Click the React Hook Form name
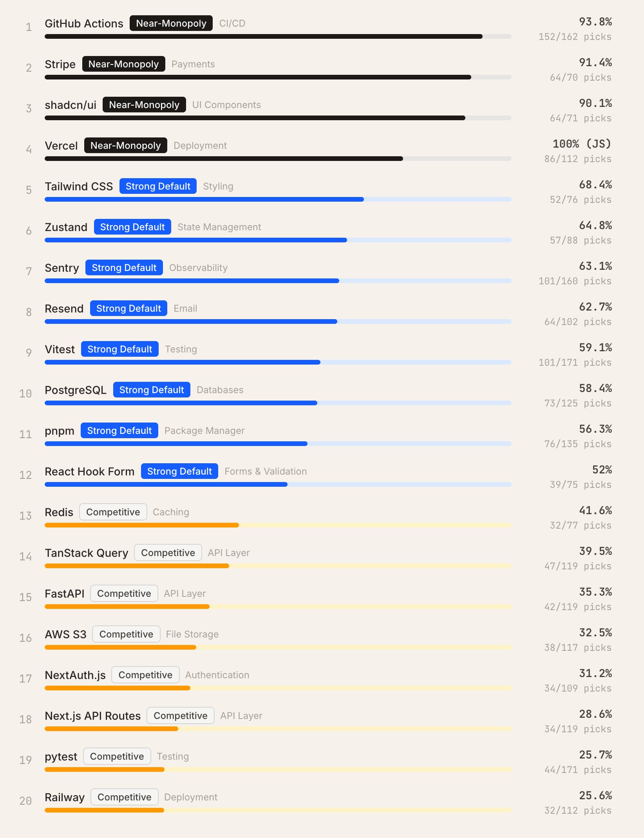The width and height of the screenshot is (644, 838). click(89, 471)
